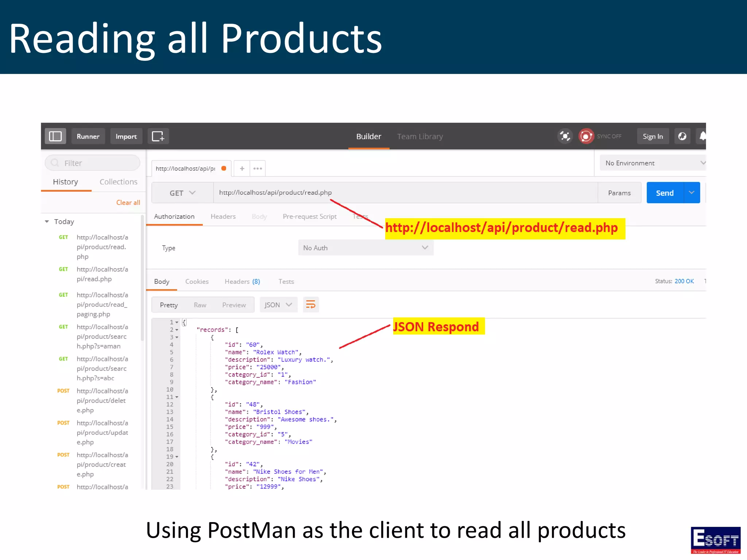This screenshot has height=560, width=747.
Task: Open the request Authorization tab
Action: (174, 216)
